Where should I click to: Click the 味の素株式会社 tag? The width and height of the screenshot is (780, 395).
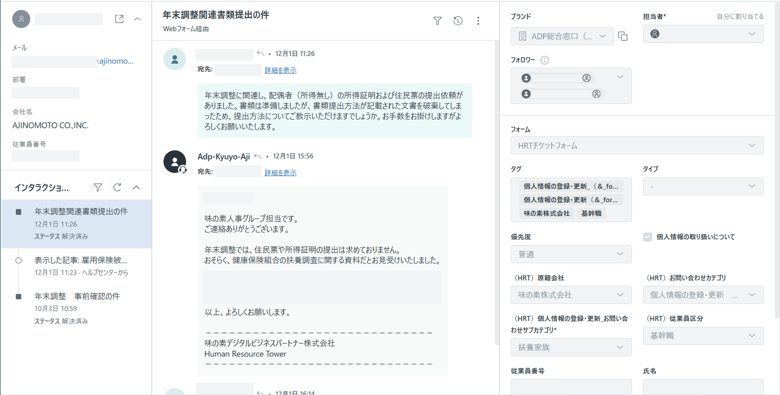(x=546, y=213)
